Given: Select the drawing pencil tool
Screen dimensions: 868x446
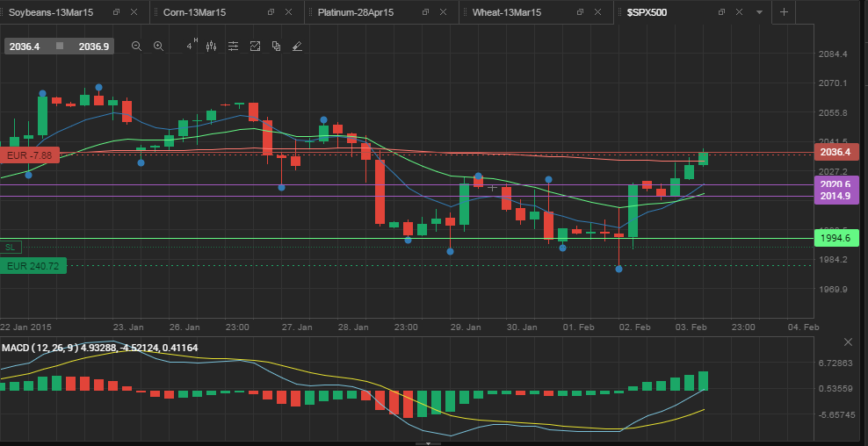Looking at the screenshot, I should [x=297, y=47].
